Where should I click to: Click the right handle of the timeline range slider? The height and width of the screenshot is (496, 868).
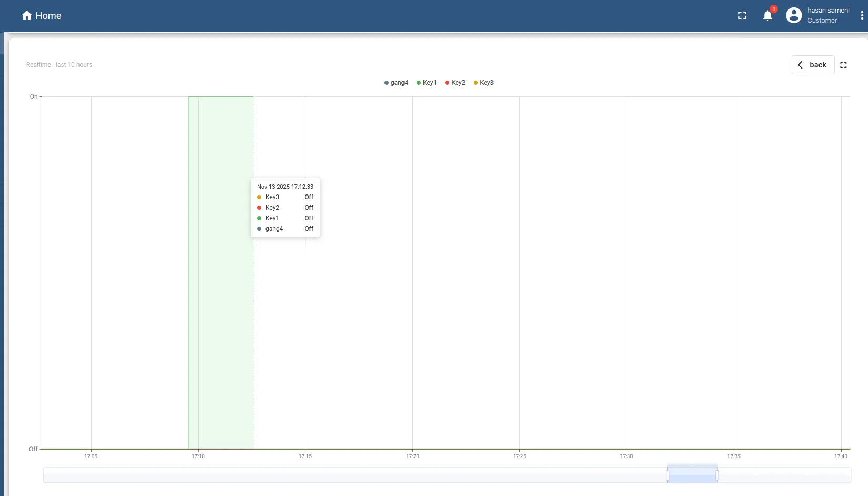pyautogui.click(x=717, y=475)
